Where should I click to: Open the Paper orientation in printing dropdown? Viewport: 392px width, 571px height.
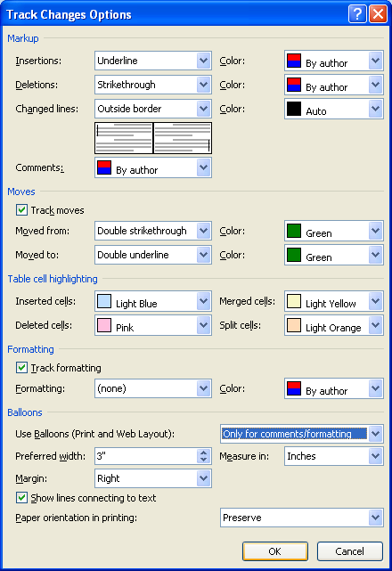[x=302, y=518]
